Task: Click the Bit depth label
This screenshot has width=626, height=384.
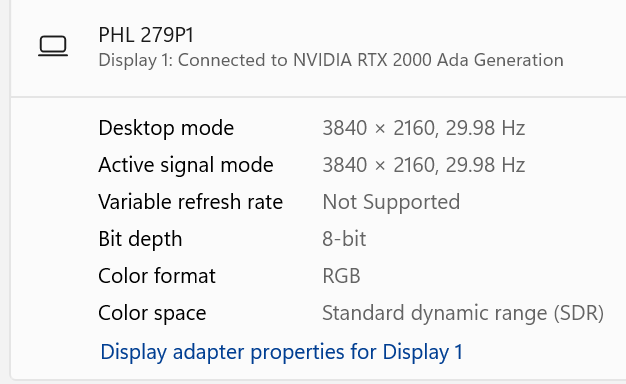Action: [140, 239]
